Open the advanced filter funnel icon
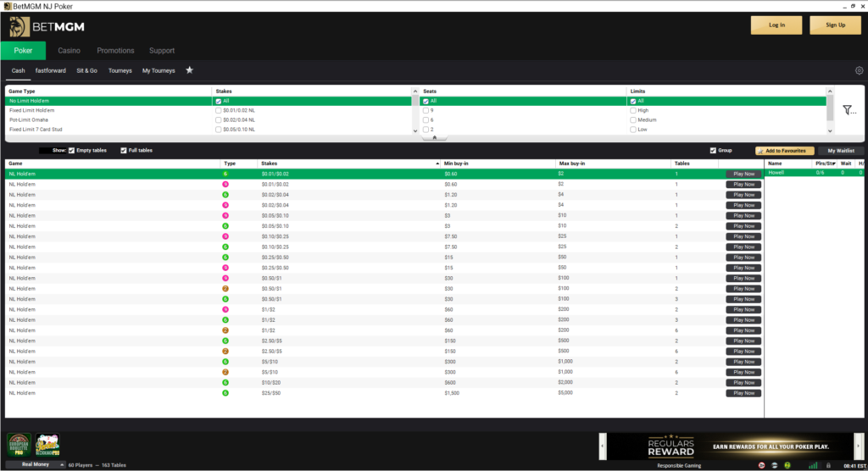 tap(849, 110)
